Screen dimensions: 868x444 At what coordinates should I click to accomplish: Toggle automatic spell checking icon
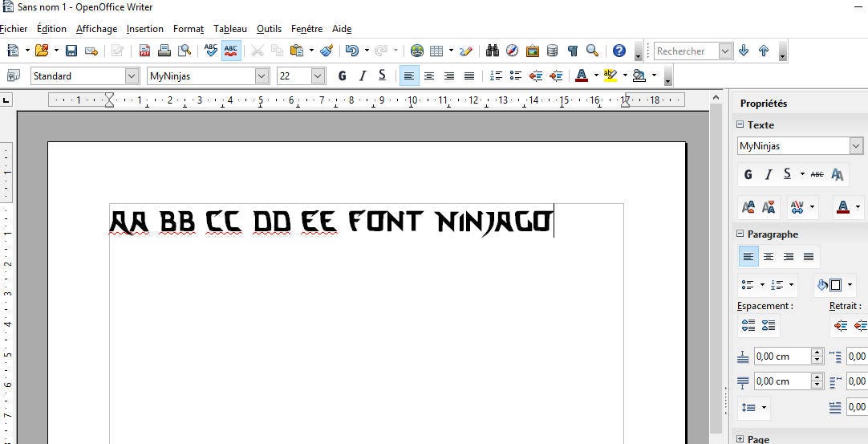pos(231,51)
